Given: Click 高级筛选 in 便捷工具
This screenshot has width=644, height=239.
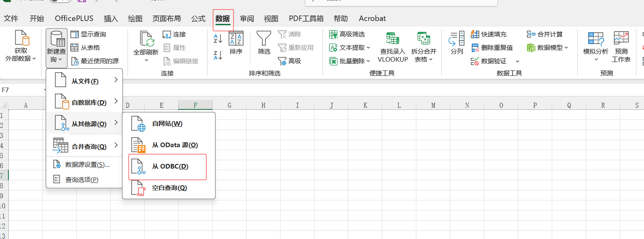Looking at the screenshot, I should (347, 34).
